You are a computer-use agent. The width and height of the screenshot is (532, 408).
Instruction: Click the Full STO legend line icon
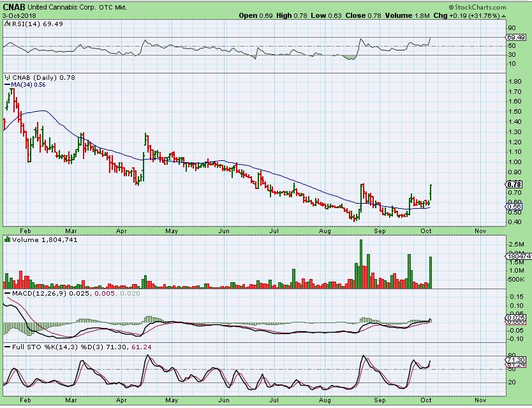click(x=6, y=347)
